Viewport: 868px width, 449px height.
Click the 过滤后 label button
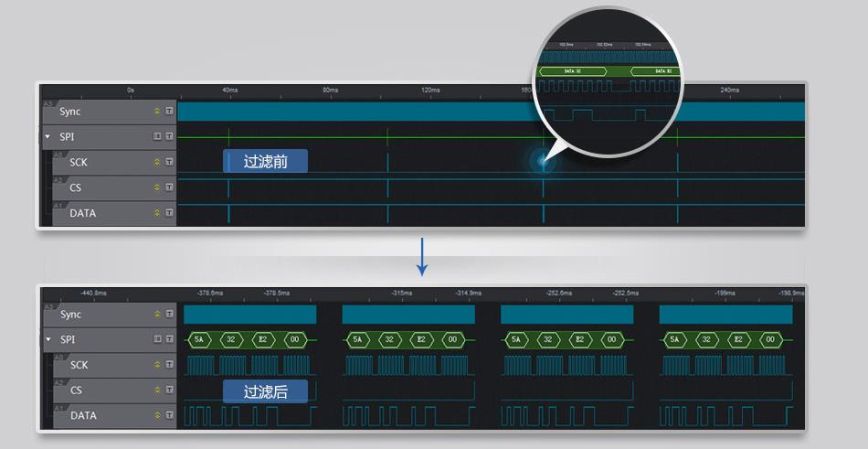click(265, 392)
